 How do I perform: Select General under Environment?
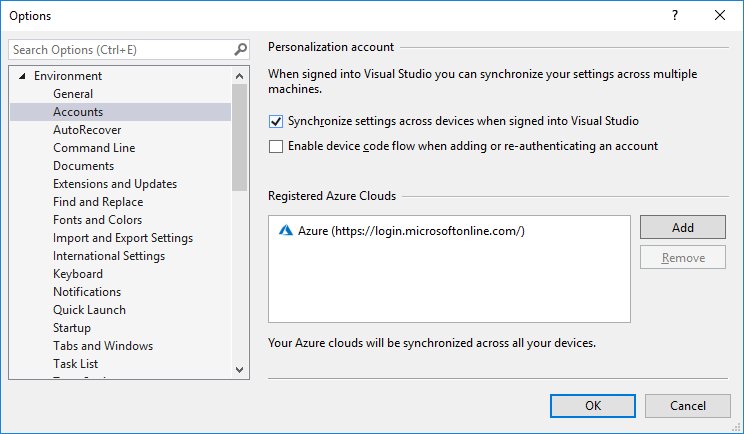point(73,94)
